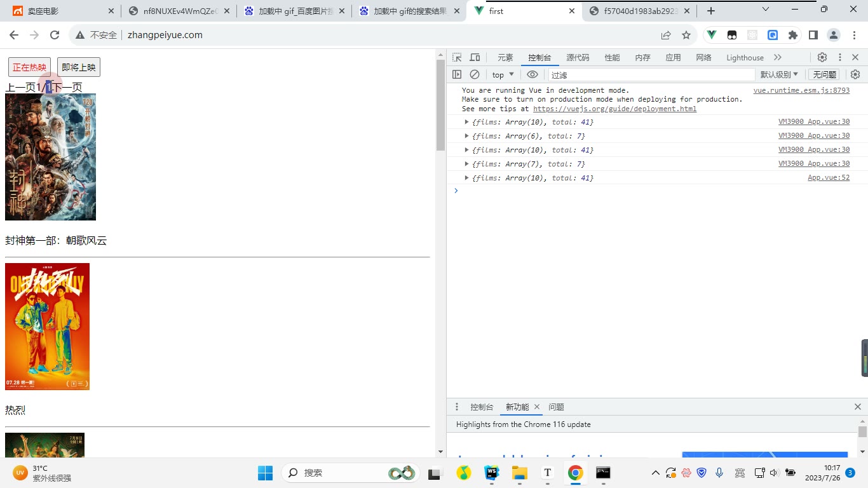Viewport: 868px width, 488px height.
Task: Switch to the 元素 tab
Action: [x=505, y=57]
